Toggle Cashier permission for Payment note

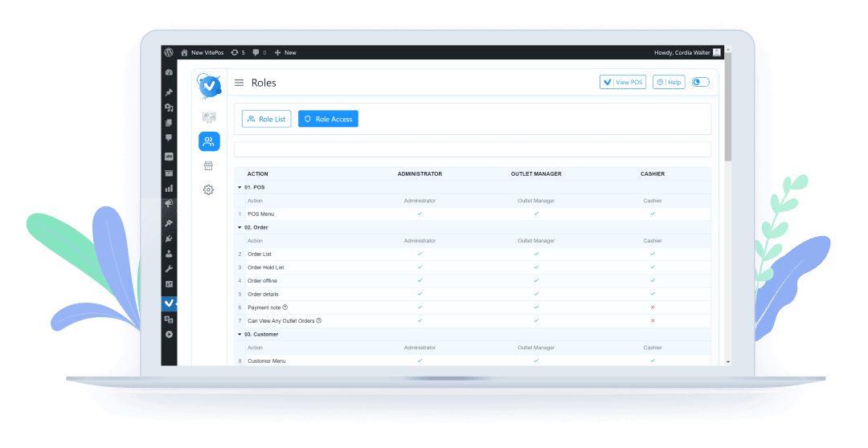(x=653, y=307)
